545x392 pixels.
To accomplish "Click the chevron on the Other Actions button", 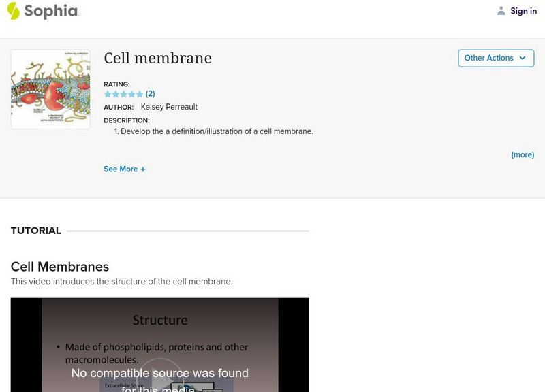I will 521,58.
